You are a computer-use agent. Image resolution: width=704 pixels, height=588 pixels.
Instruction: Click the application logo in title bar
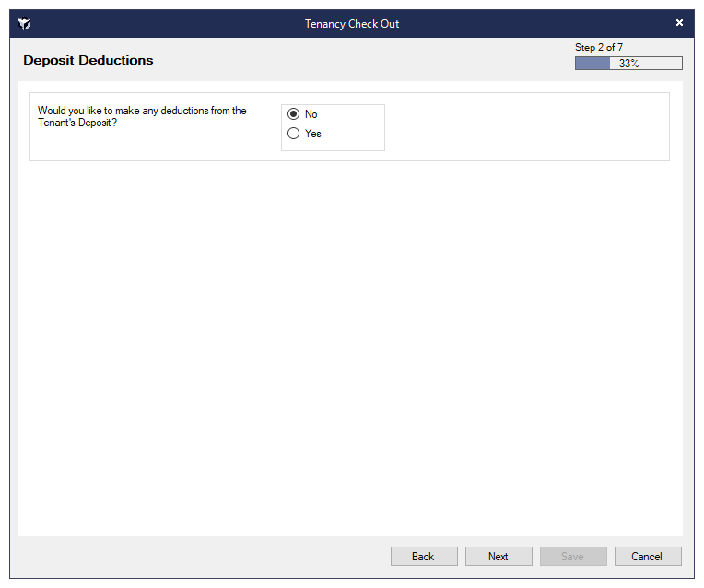(x=24, y=24)
